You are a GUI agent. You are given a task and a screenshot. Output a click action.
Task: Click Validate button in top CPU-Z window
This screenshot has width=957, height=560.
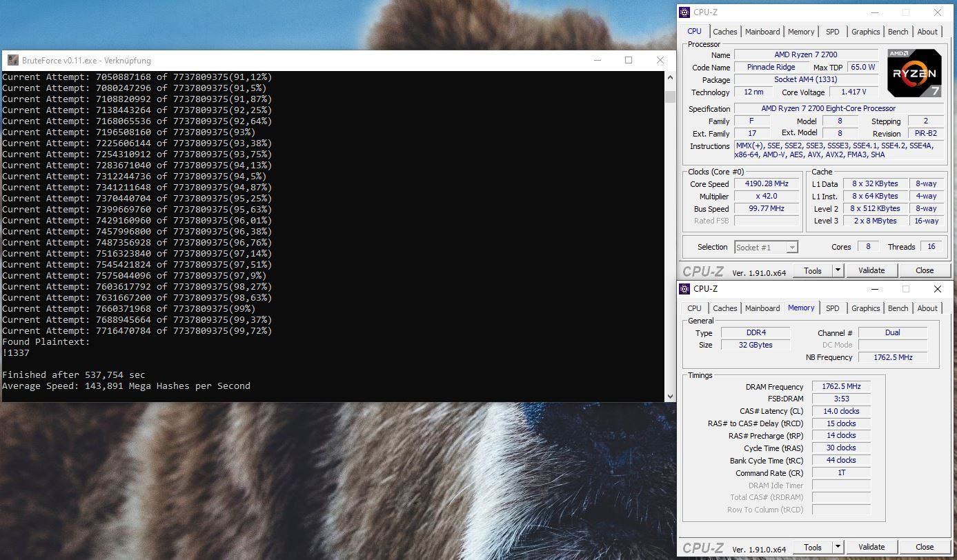871,270
